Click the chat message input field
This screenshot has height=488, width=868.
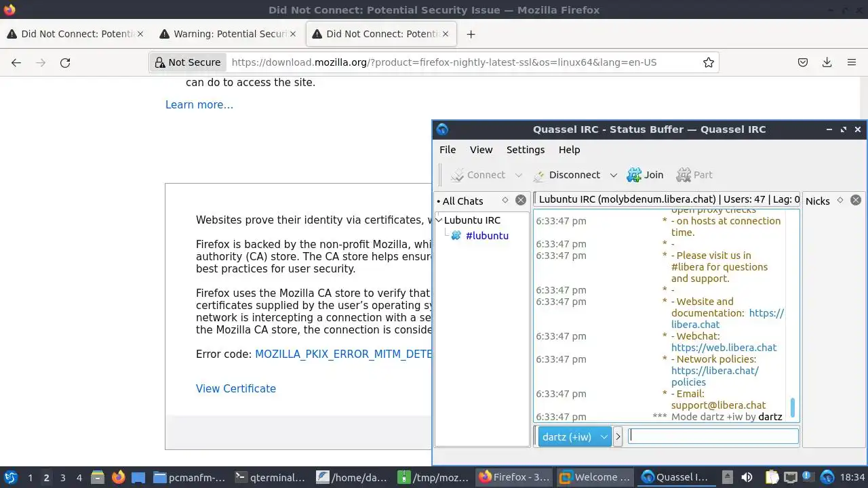tap(713, 436)
